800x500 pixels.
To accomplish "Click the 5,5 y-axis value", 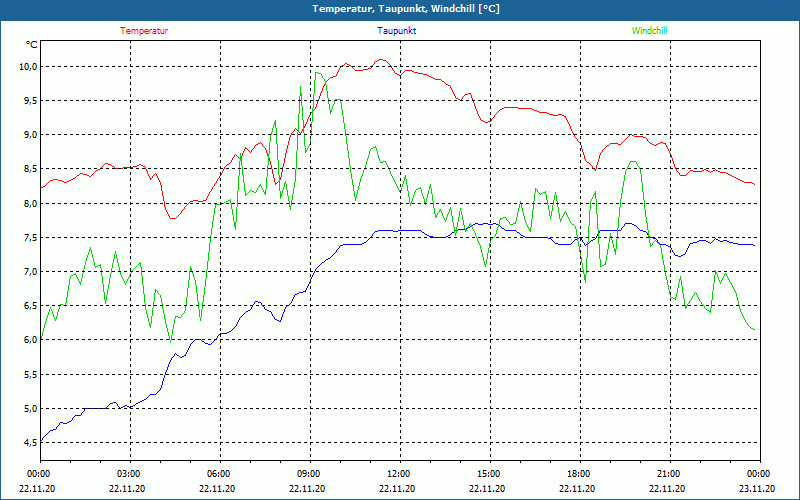I will coord(30,374).
